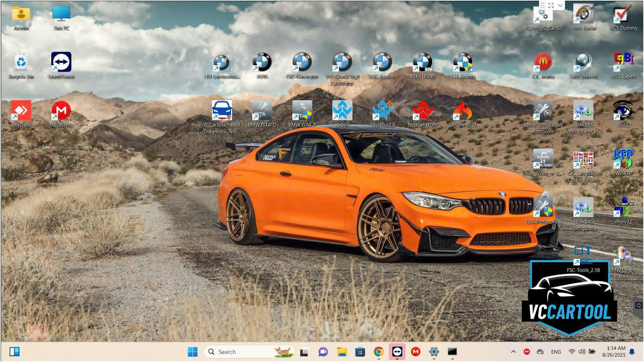Viewport: 644px width, 362px height.
Task: Open the E-Sys desktop icon
Action: 342,111
